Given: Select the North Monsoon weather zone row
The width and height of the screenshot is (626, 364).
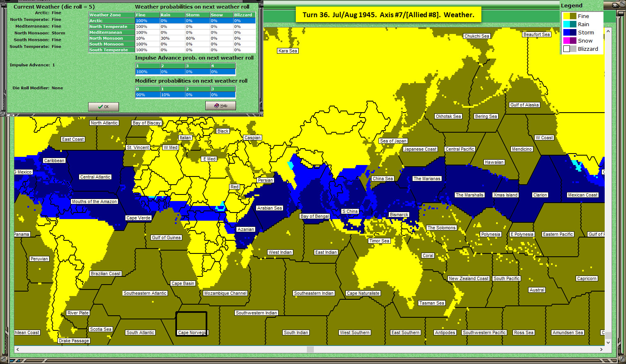Looking at the screenshot, I should pyautogui.click(x=172, y=38).
